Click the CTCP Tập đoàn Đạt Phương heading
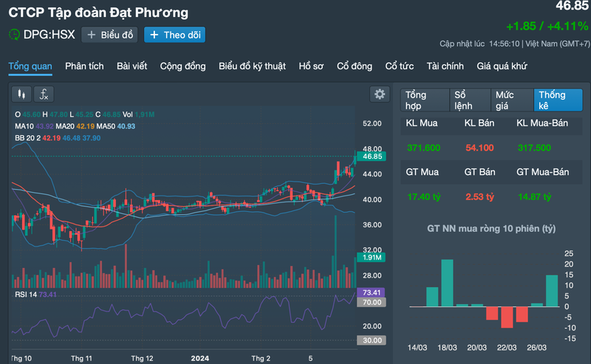The height and width of the screenshot is (364, 591). tap(98, 13)
